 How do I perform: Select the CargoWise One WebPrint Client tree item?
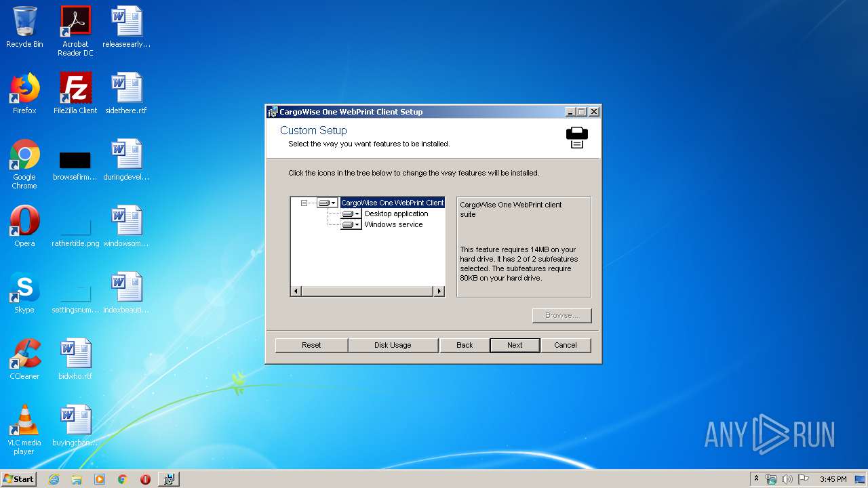click(x=392, y=203)
